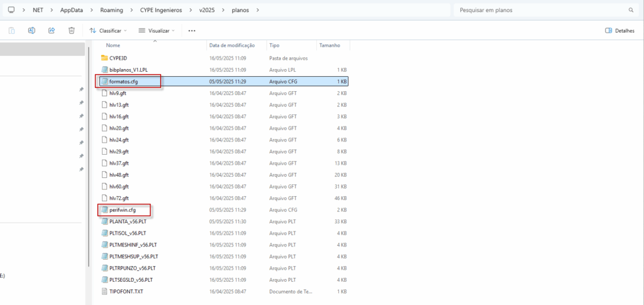The width and height of the screenshot is (644, 305).
Task: Expand the chevron after planos in the path
Action: pyautogui.click(x=257, y=10)
